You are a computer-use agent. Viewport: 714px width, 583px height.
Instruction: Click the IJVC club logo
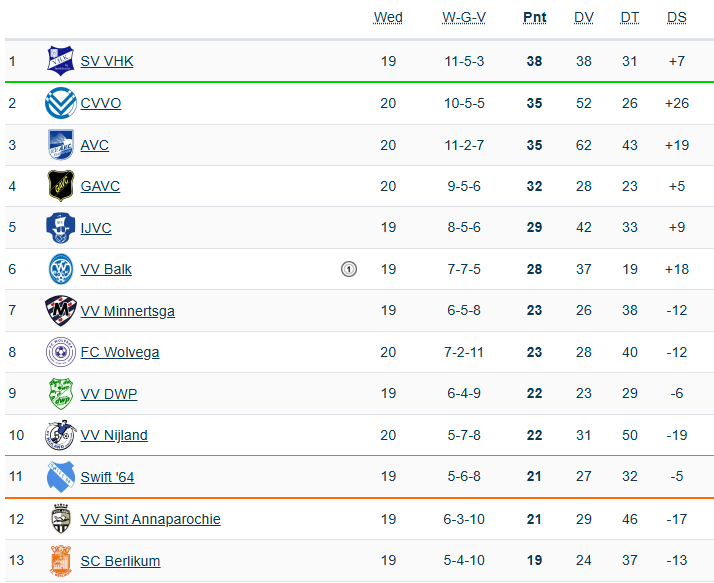tap(61, 228)
